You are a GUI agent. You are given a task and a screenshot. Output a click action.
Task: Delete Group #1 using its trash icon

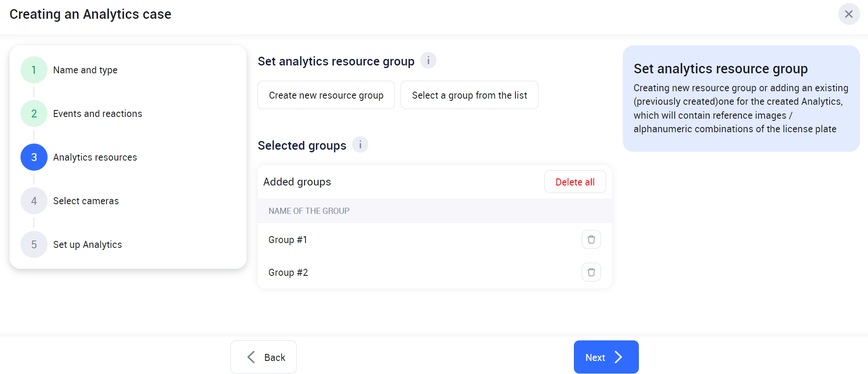(591, 240)
